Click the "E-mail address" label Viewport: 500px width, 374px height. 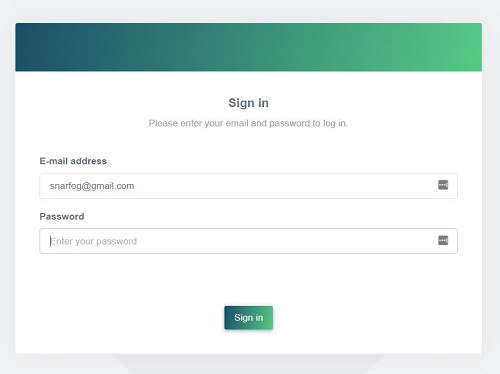[x=73, y=161]
